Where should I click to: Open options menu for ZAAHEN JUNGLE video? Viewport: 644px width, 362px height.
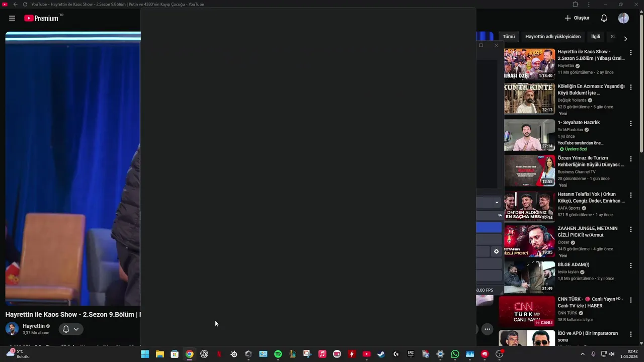tap(631, 229)
